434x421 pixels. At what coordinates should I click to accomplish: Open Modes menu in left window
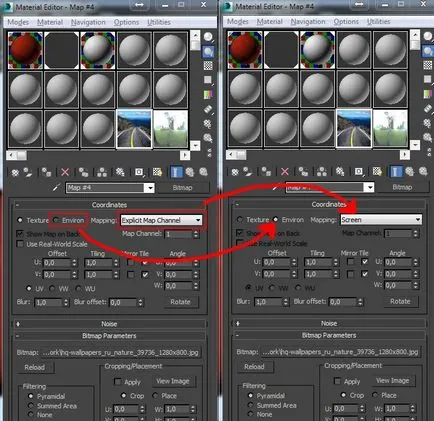18,22
